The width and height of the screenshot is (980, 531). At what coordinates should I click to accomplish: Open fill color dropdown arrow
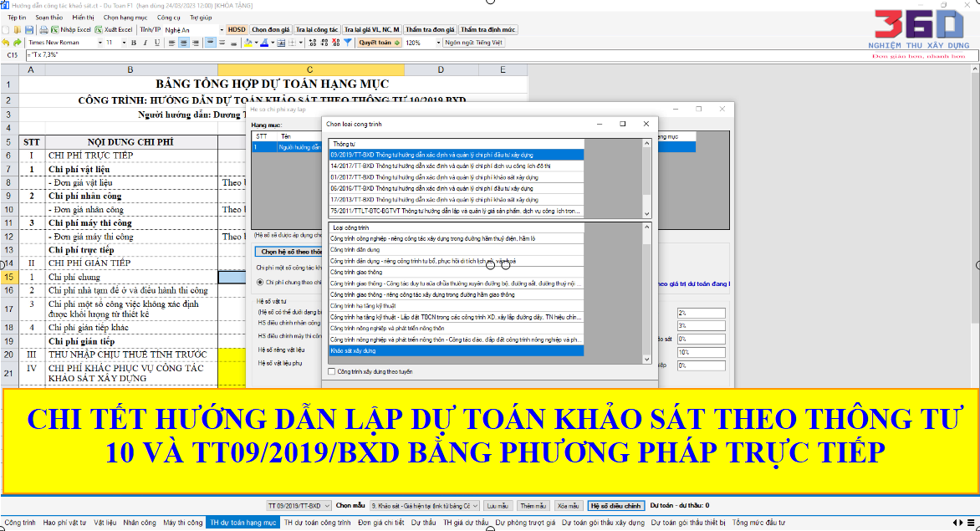(x=256, y=43)
